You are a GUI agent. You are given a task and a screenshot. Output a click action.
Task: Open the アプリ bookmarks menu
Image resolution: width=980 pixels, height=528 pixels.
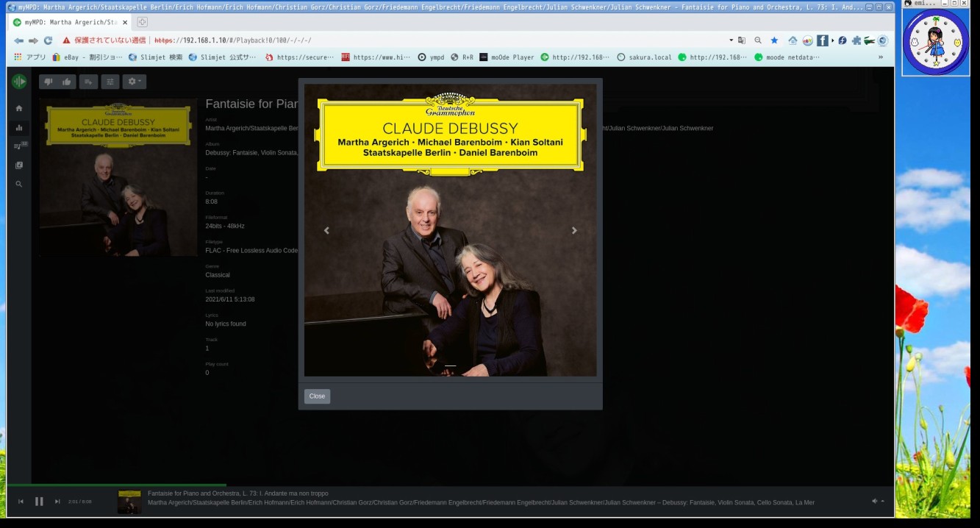[x=35, y=57]
